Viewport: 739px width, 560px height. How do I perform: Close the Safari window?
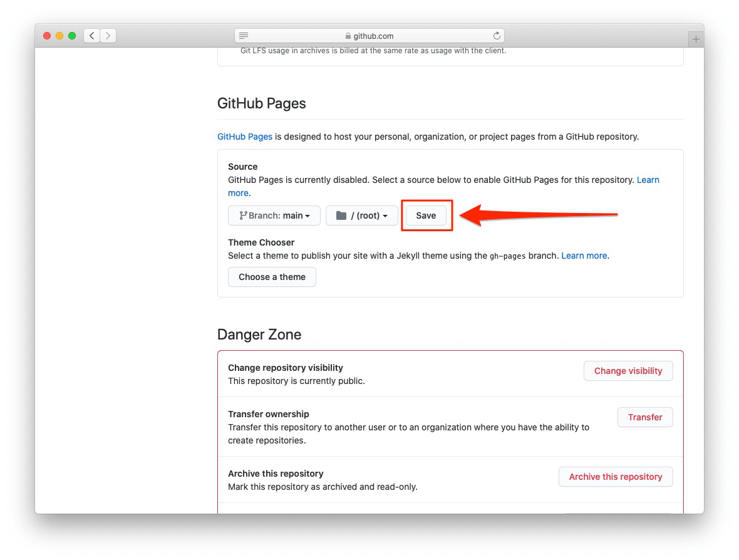[47, 36]
